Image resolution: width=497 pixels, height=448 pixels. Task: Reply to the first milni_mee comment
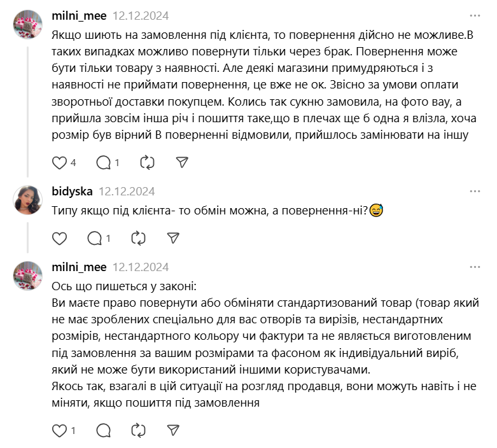(x=104, y=162)
